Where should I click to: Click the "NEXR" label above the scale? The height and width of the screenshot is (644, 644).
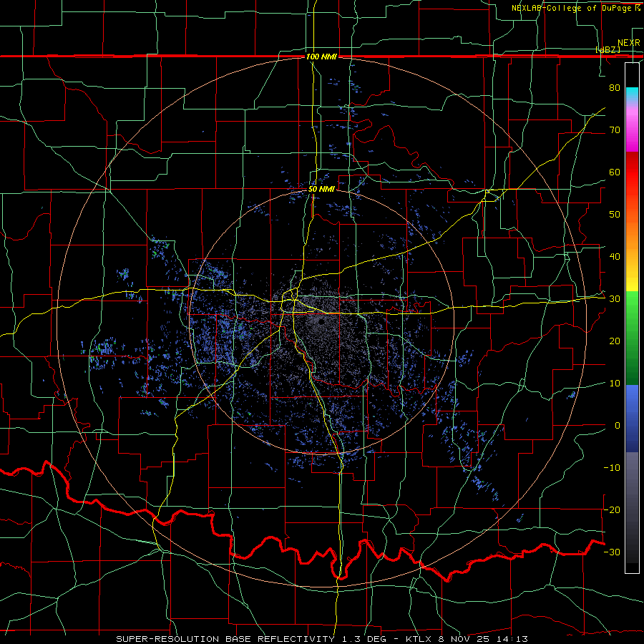[x=629, y=43]
